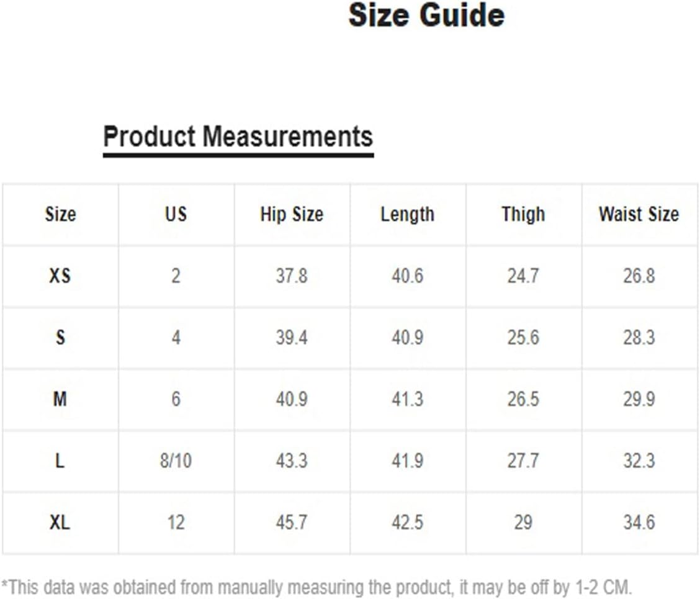Click waist size value 34.6
700x599 pixels.
click(639, 523)
